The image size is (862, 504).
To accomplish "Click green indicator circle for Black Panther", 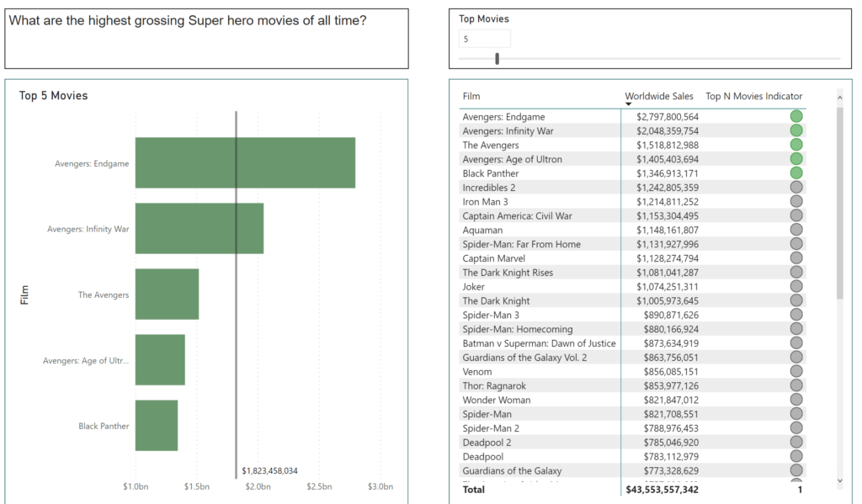I will click(x=796, y=173).
